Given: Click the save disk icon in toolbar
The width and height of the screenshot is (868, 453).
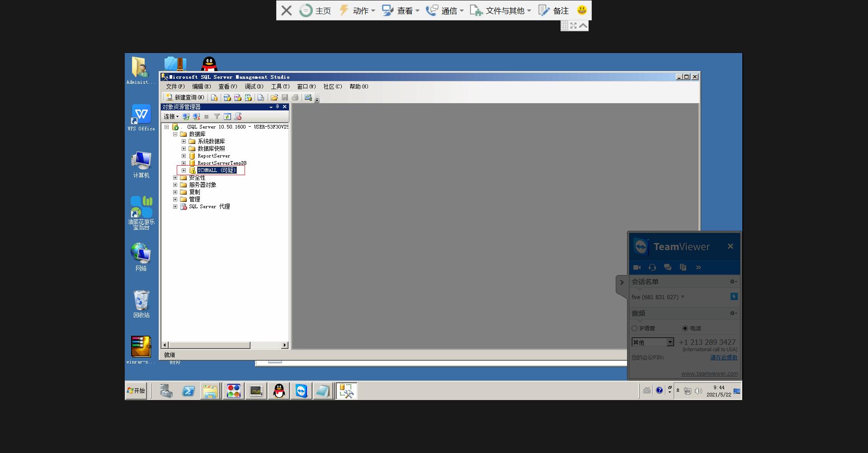Looking at the screenshot, I should point(285,97).
